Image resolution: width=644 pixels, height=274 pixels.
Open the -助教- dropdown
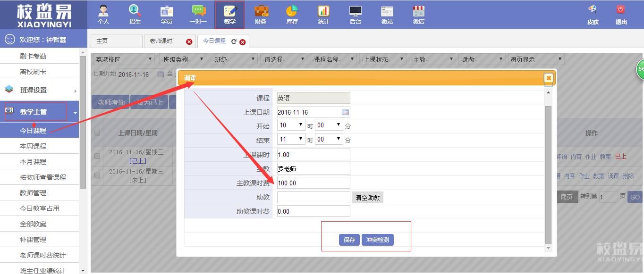[482, 59]
